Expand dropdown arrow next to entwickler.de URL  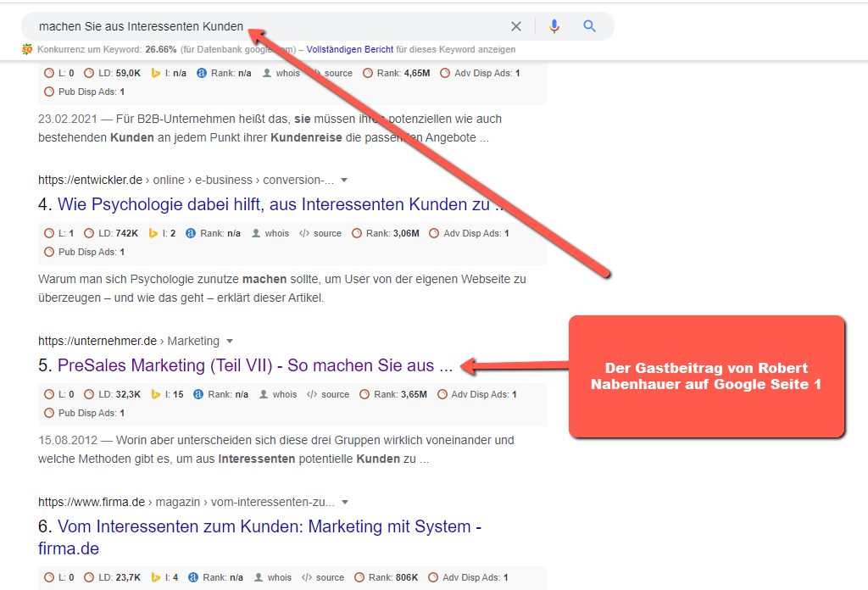pos(344,180)
